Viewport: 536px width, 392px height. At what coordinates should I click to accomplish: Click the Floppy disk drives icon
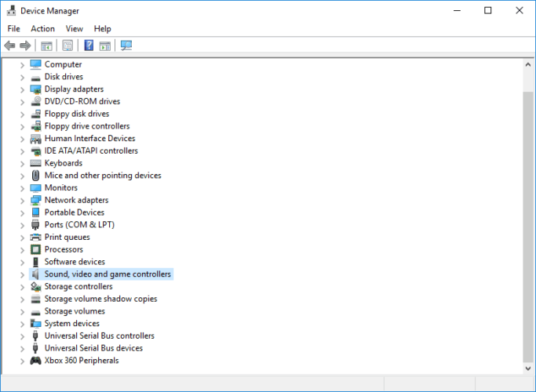pyautogui.click(x=35, y=114)
